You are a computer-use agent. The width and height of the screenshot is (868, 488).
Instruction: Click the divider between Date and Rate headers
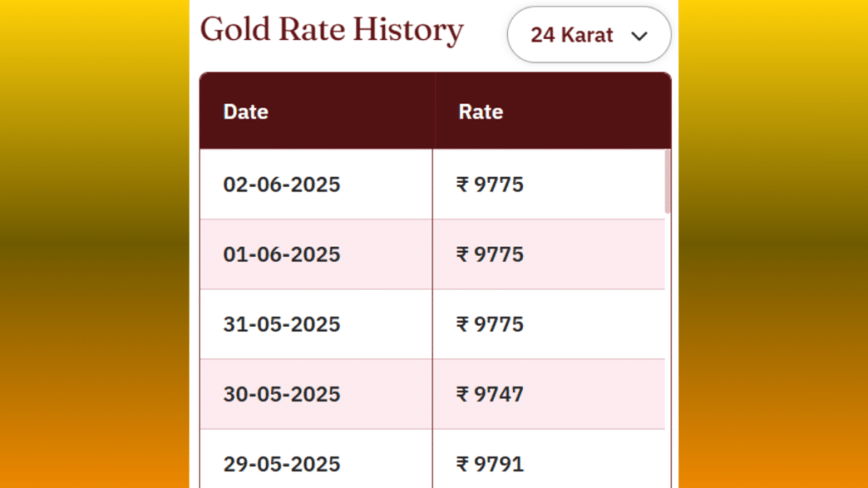pyautogui.click(x=433, y=111)
